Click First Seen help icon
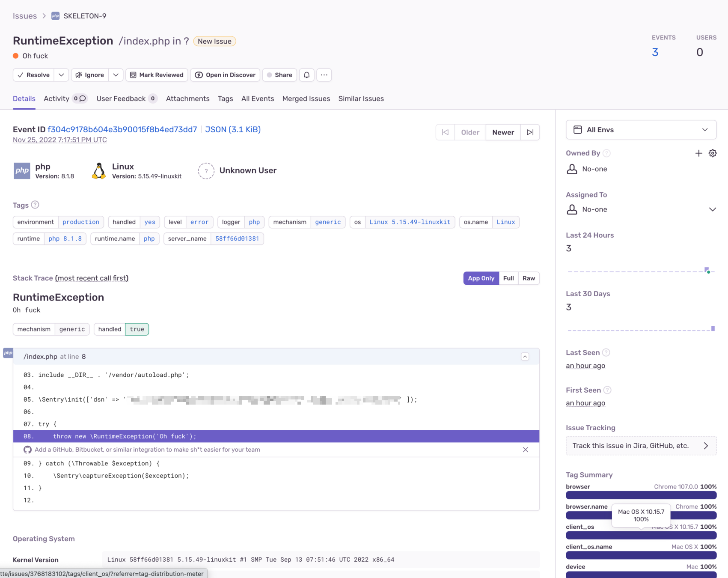 coord(607,390)
